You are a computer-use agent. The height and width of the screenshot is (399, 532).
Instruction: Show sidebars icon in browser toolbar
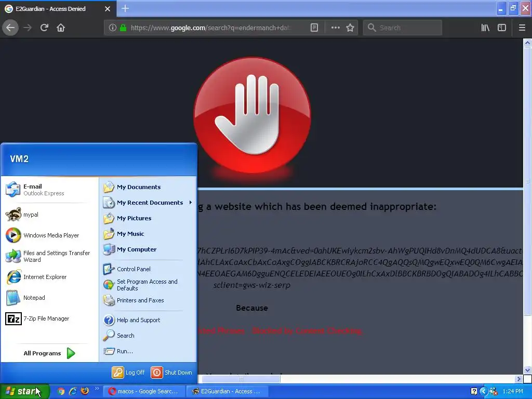(502, 28)
